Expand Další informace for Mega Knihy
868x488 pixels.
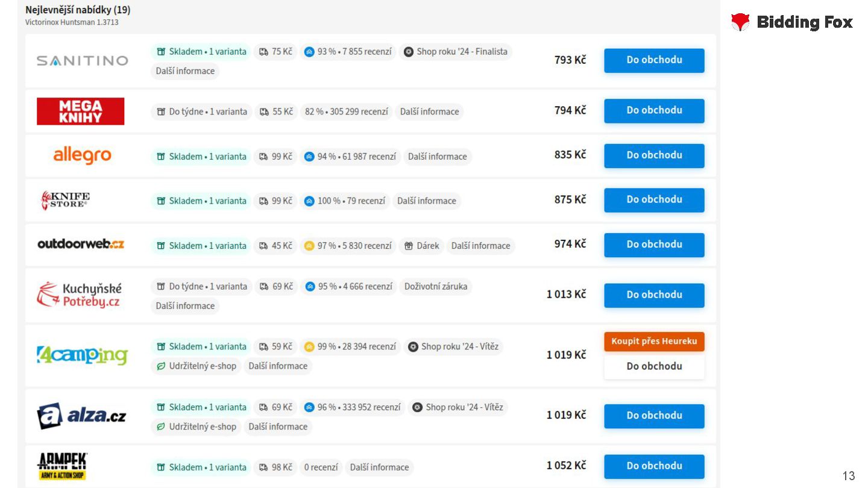(429, 111)
